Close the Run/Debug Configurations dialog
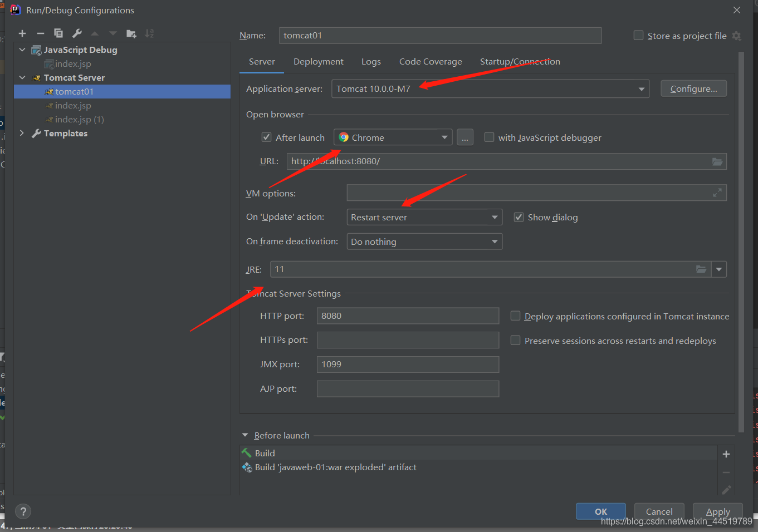The width and height of the screenshot is (758, 532). [737, 10]
